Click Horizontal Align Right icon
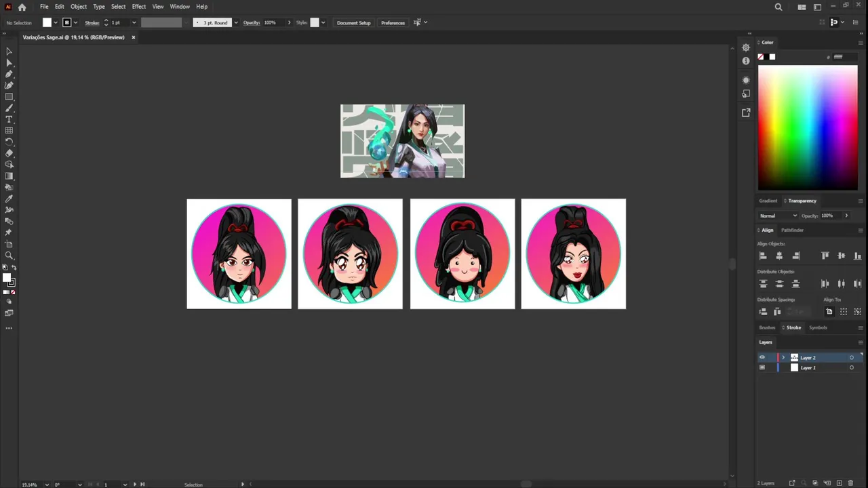Viewport: 868px width, 488px height. pyautogui.click(x=796, y=256)
